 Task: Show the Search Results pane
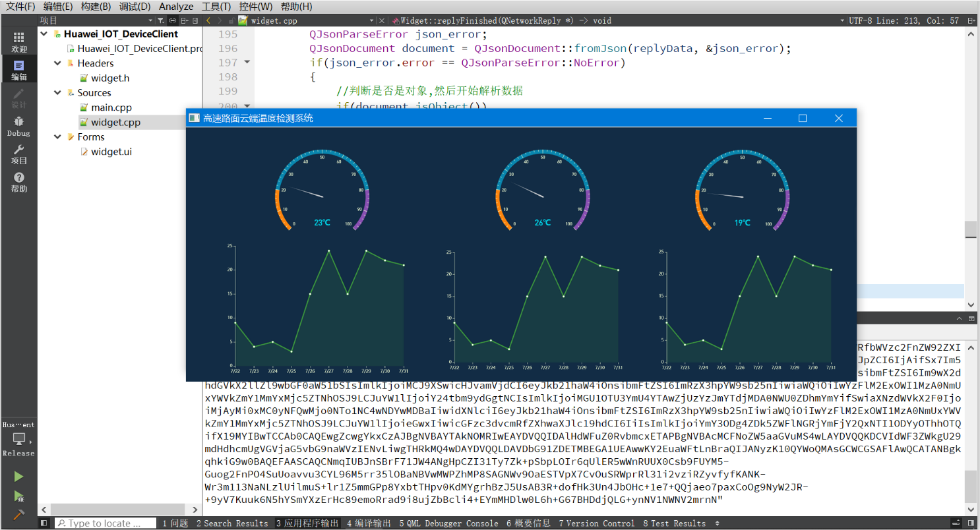pyautogui.click(x=232, y=523)
